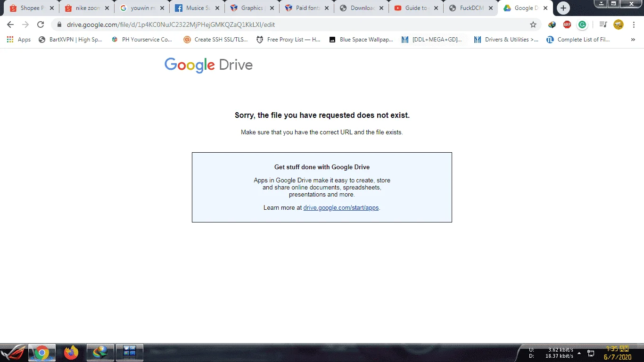The width and height of the screenshot is (644, 362).
Task: Expand the hidden bookmarks overflow chevron
Action: [633, 40]
